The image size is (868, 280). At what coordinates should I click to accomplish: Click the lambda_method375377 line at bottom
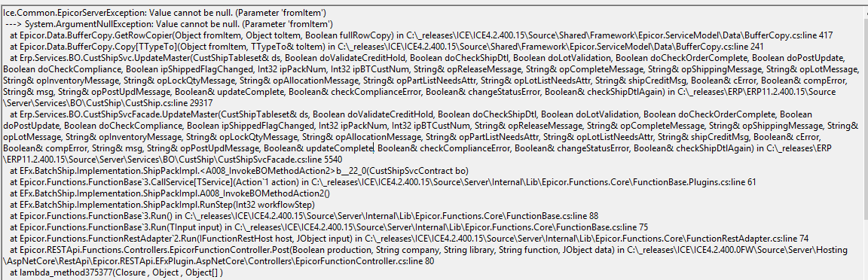point(116,272)
